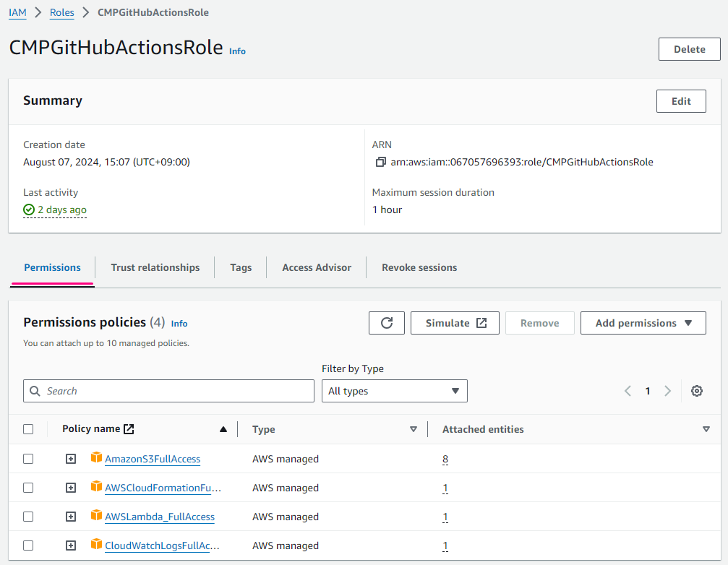Copy the role ARN with copy icon
This screenshot has width=728, height=565.
tap(380, 163)
